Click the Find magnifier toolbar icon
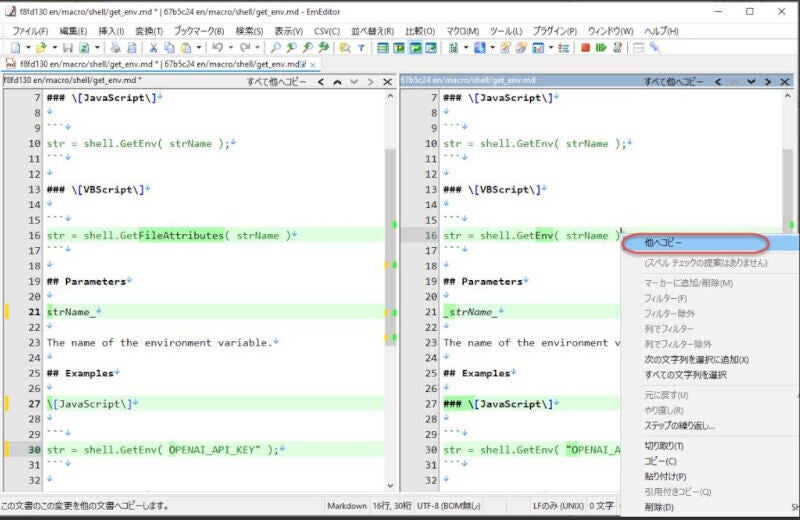The image size is (800, 520). [275, 48]
